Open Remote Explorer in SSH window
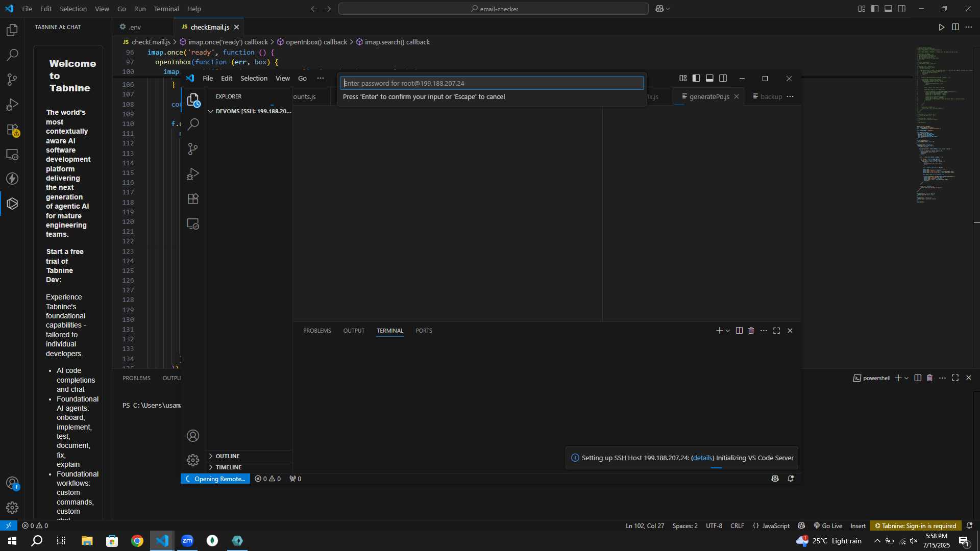 (x=193, y=224)
